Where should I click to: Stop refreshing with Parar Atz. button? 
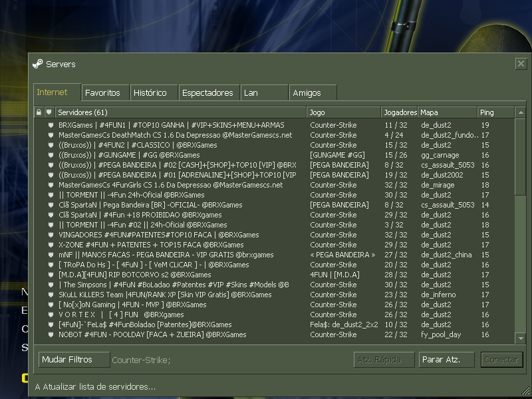click(446, 360)
